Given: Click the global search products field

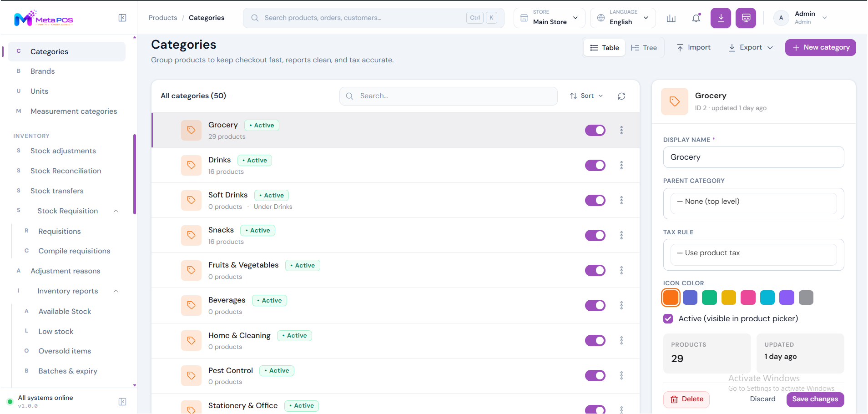Looking at the screenshot, I should (x=373, y=18).
